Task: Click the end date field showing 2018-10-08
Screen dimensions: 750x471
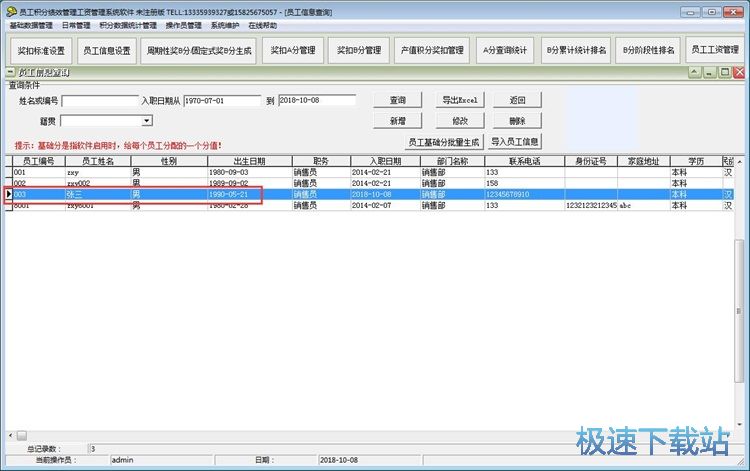Action: (x=317, y=100)
